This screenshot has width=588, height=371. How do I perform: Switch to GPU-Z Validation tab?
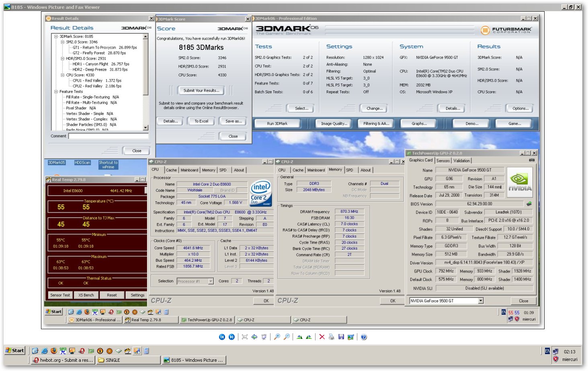461,160
